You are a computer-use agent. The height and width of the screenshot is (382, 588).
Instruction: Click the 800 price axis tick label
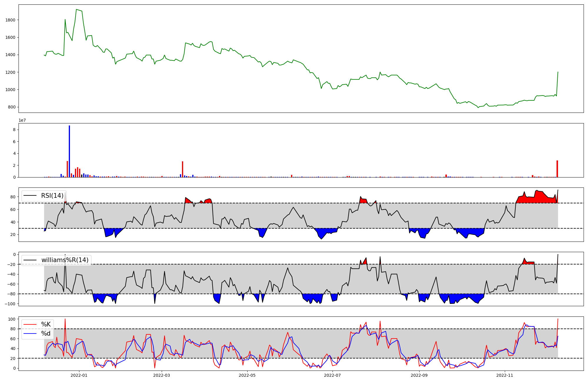pyautogui.click(x=11, y=107)
